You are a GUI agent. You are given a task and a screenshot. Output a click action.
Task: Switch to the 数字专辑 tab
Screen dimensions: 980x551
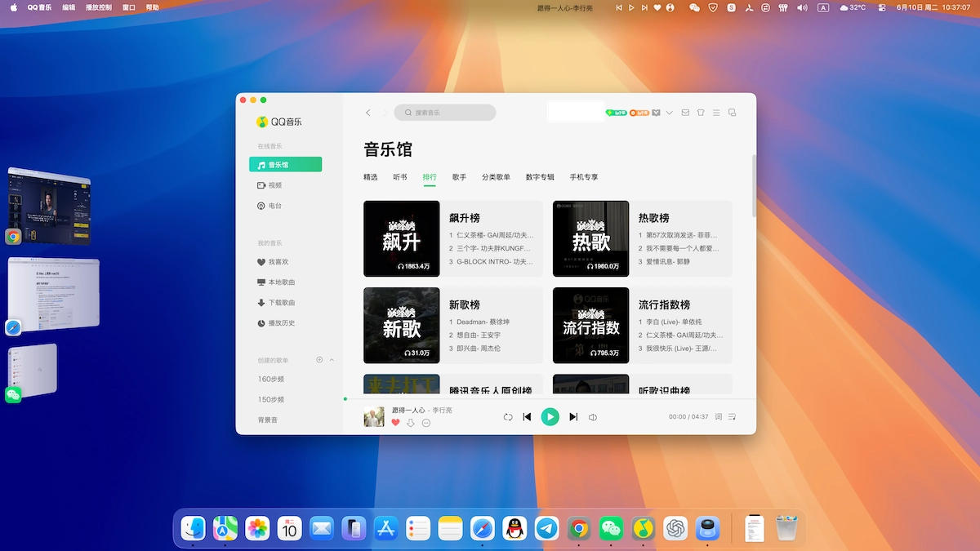click(x=540, y=177)
